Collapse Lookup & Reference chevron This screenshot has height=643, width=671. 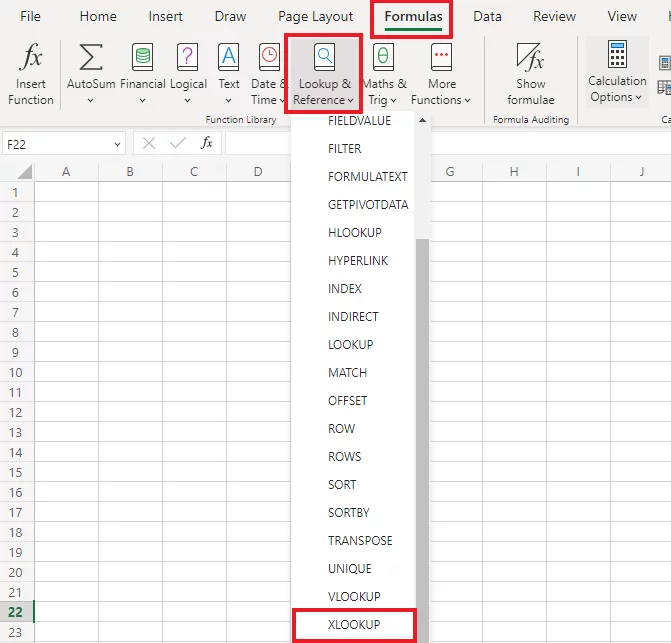(350, 101)
